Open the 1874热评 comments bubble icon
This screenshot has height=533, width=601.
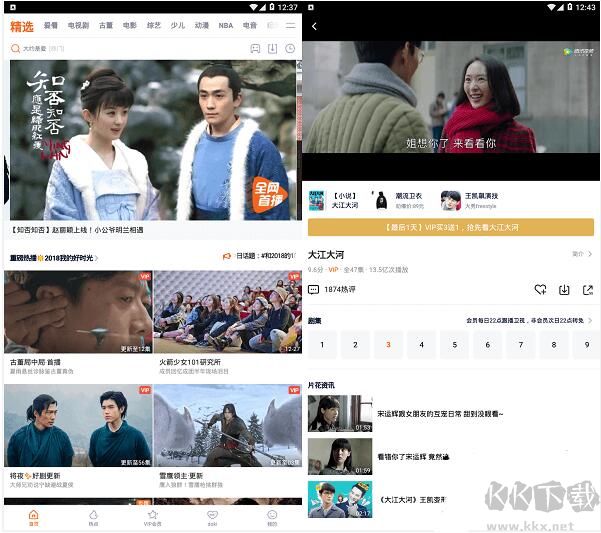[314, 290]
